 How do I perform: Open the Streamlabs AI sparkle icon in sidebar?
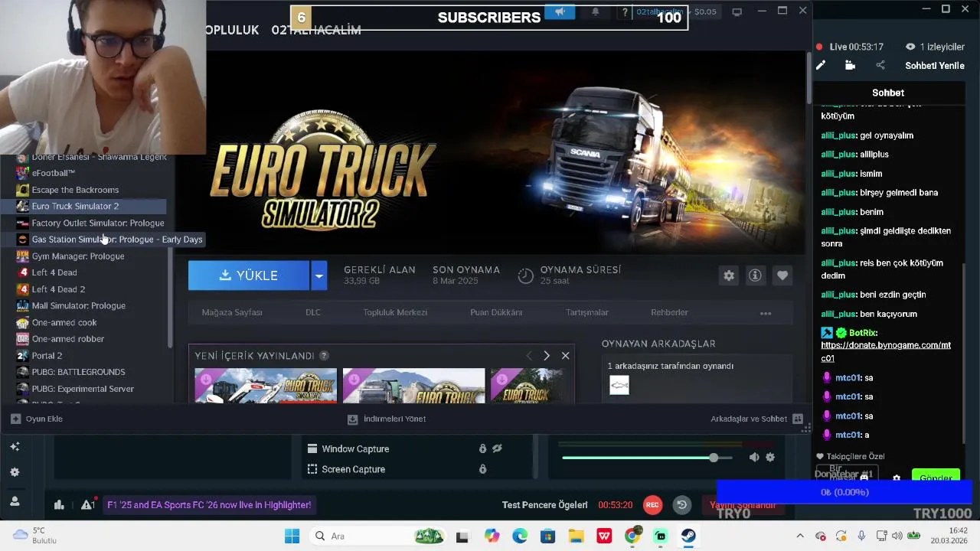click(15, 446)
